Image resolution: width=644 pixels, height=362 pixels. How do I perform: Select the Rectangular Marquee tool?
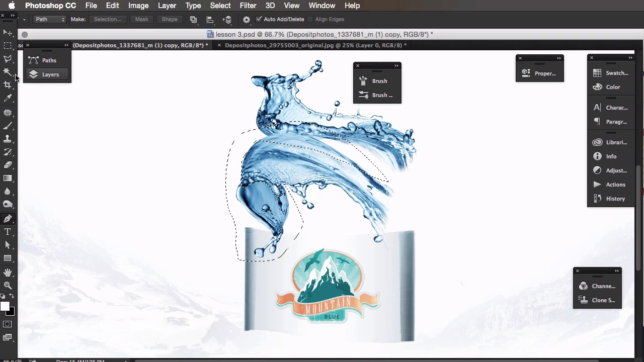point(8,46)
